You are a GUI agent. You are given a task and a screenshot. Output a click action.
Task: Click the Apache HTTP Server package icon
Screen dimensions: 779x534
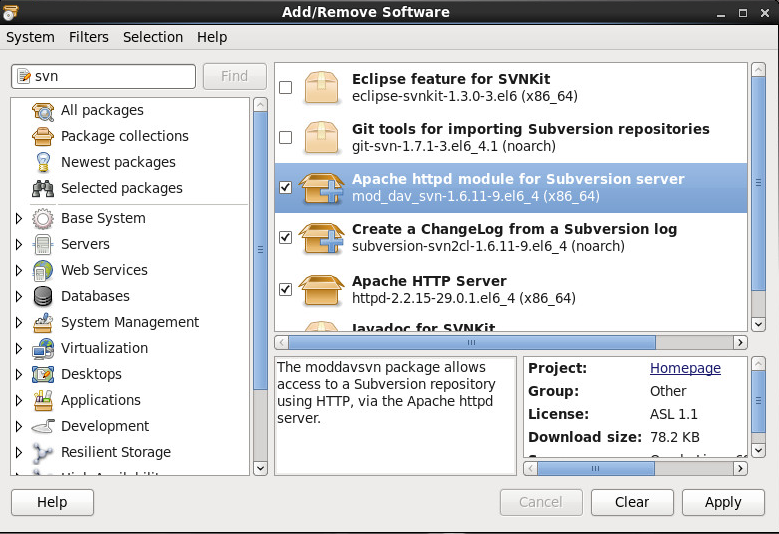click(321, 290)
